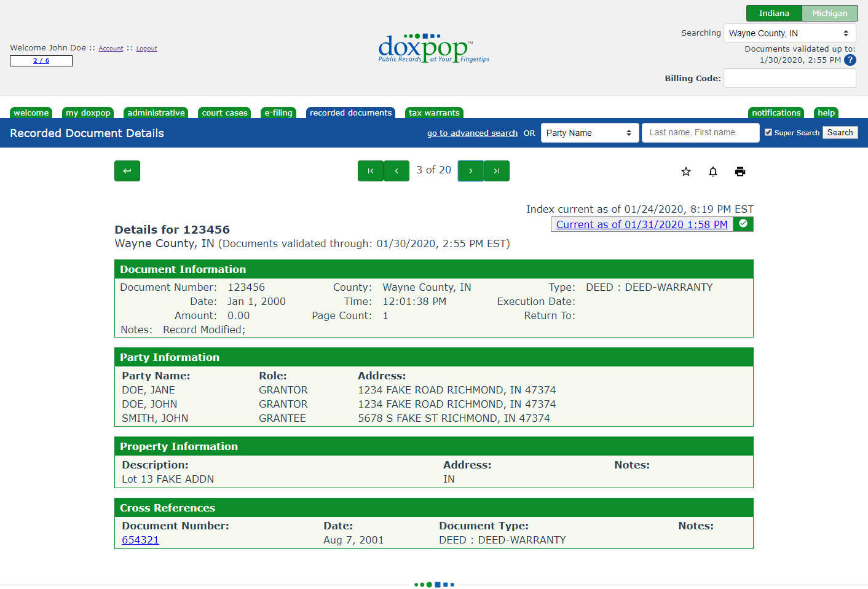The height and width of the screenshot is (589, 868).
Task: Click the green back arrow button
Action: pos(127,171)
